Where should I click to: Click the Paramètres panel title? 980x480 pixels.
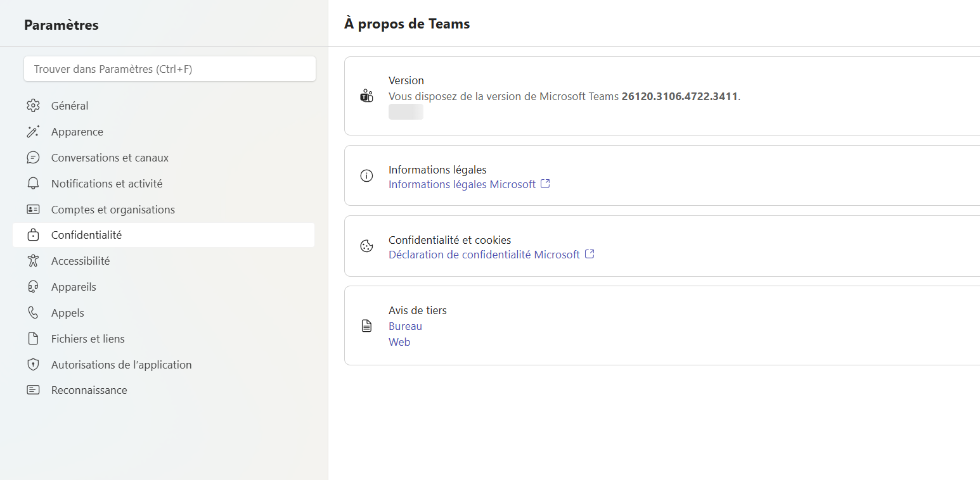pyautogui.click(x=61, y=25)
